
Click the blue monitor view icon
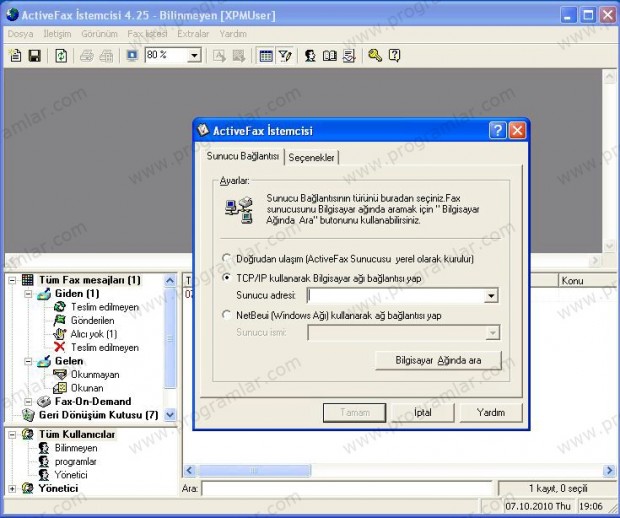tap(132, 56)
